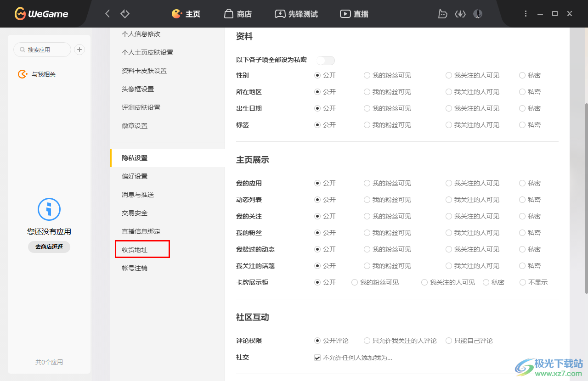The width and height of the screenshot is (588, 381).
Task: Click the blue info icon
Action: [49, 209]
